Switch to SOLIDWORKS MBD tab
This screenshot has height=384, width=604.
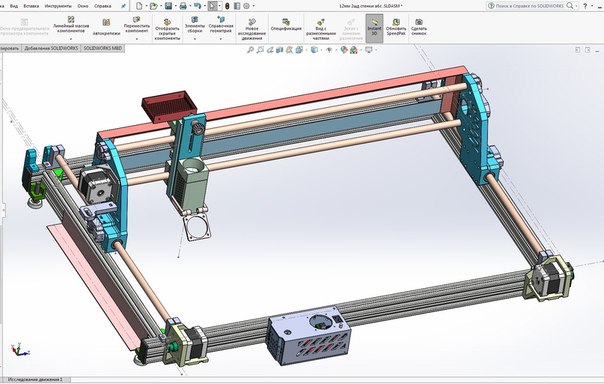pos(102,48)
